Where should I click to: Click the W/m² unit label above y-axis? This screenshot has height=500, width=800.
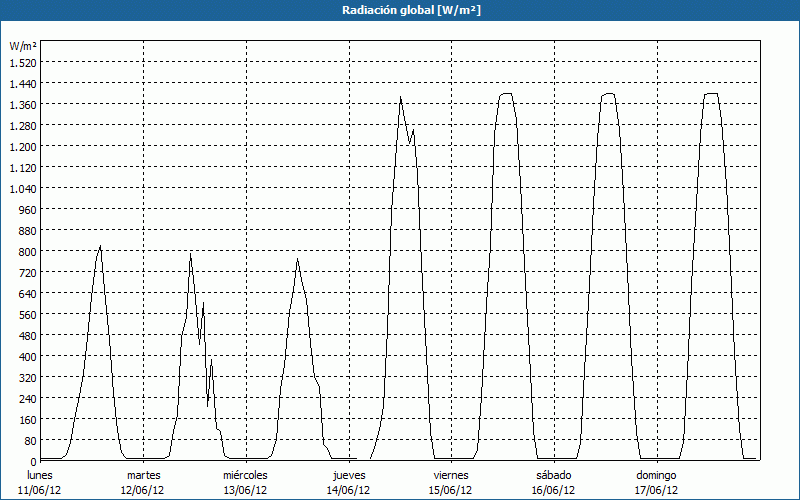23,46
